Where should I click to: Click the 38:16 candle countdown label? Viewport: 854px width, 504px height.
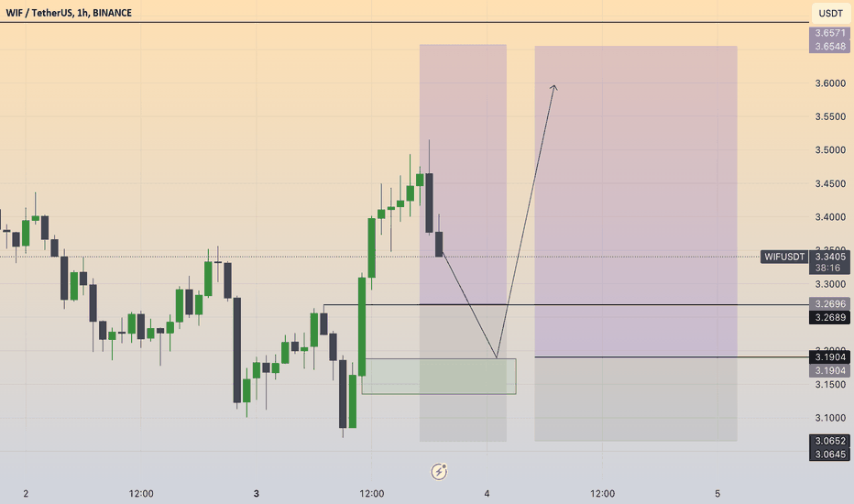829,268
